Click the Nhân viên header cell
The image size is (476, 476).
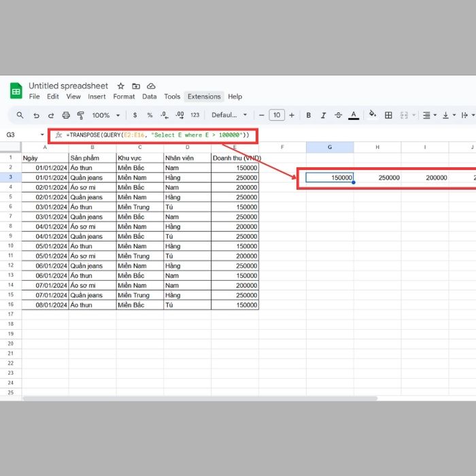[x=187, y=158]
